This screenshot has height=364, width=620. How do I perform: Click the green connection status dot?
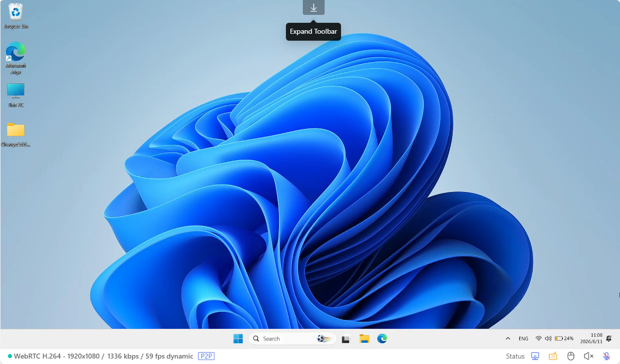pyautogui.click(x=10, y=356)
